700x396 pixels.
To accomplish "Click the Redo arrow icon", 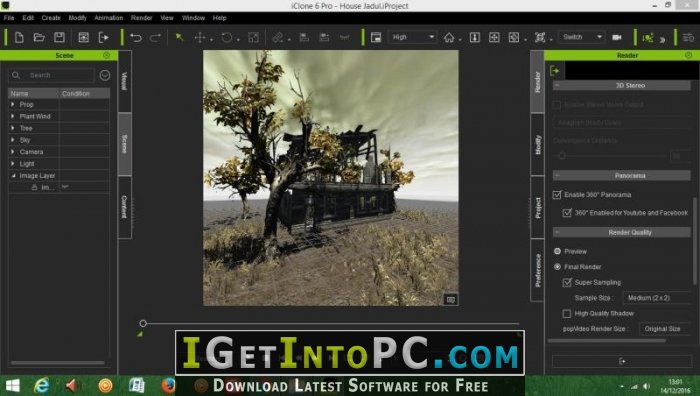I will tap(155, 38).
